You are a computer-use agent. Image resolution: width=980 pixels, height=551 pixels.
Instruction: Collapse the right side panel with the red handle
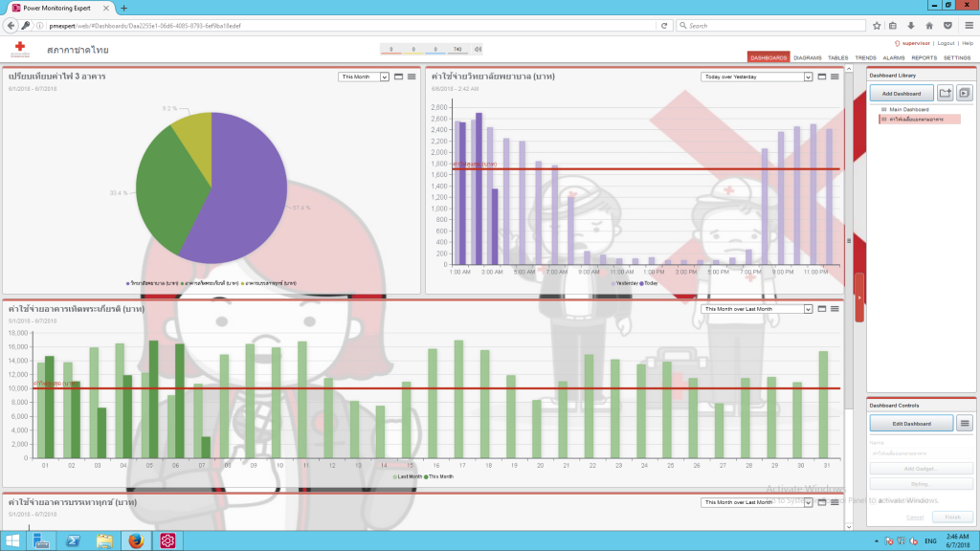coord(859,298)
